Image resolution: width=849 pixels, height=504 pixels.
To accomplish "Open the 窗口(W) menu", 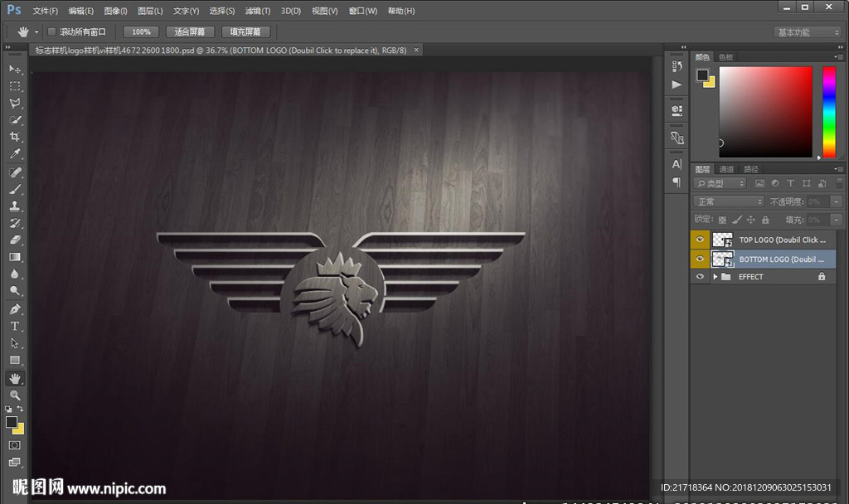I will tap(363, 11).
